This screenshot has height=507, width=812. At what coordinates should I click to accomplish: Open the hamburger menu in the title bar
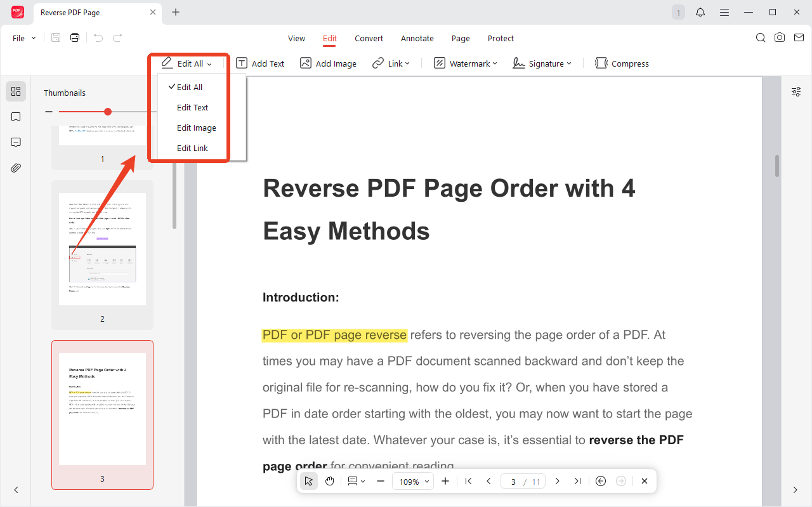click(724, 12)
